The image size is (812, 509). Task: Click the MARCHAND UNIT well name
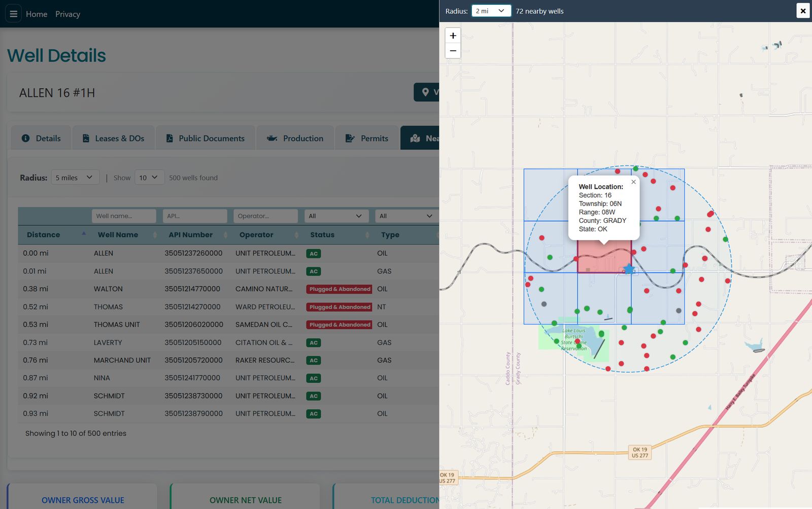pyautogui.click(x=122, y=360)
